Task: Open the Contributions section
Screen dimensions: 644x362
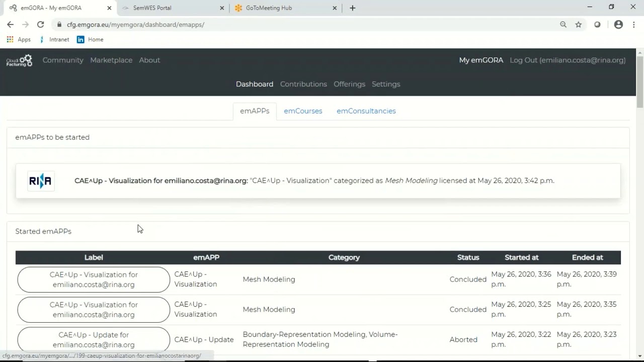Action: 303,84
